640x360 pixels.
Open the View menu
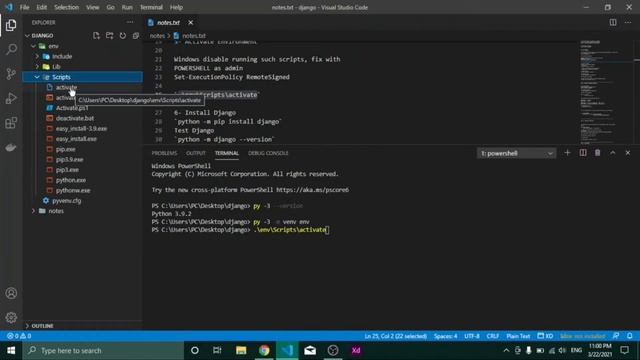(x=93, y=7)
